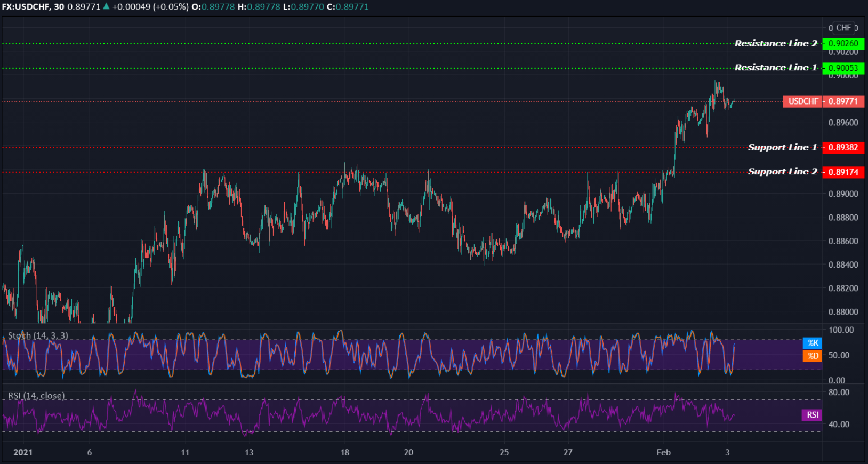The height and width of the screenshot is (464, 868).
Task: Click the 0.90053 green price tag
Action: coord(843,68)
